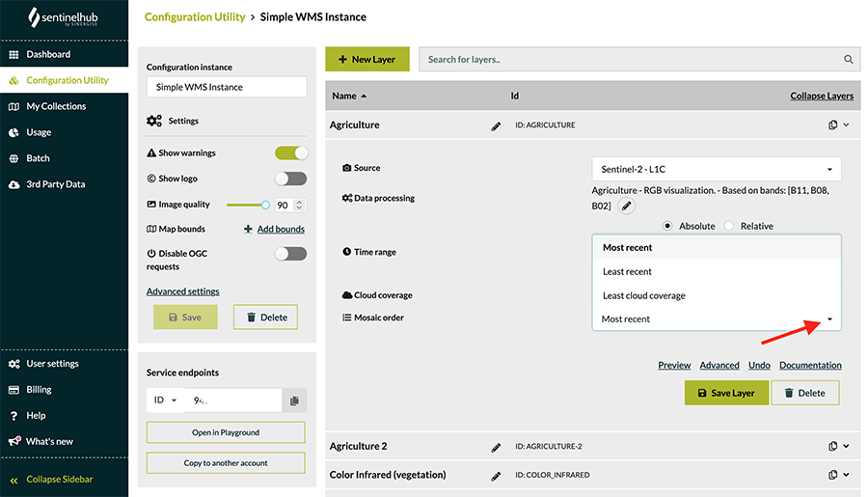This screenshot has width=868, height=497.
Task: Sort layers by Name column
Action: [349, 96]
